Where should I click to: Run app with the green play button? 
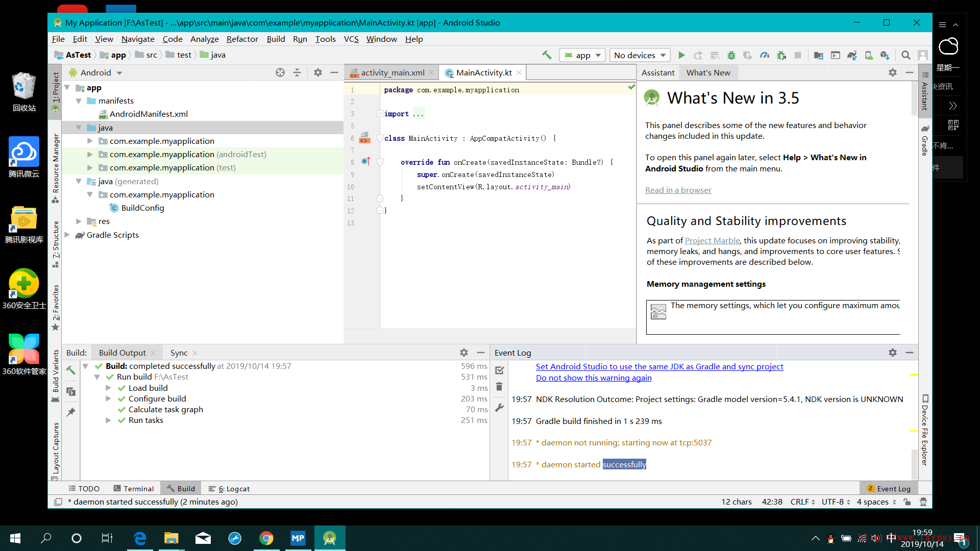(x=681, y=55)
